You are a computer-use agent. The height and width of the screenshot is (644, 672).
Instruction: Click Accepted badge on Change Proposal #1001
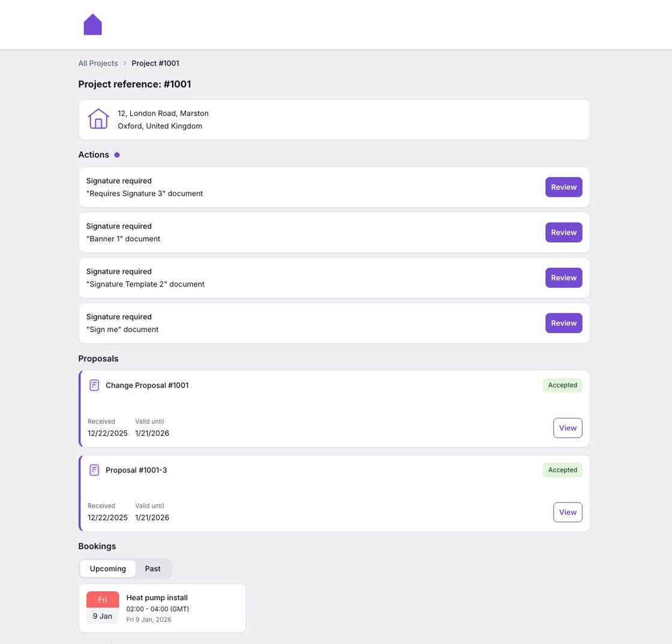pos(562,385)
